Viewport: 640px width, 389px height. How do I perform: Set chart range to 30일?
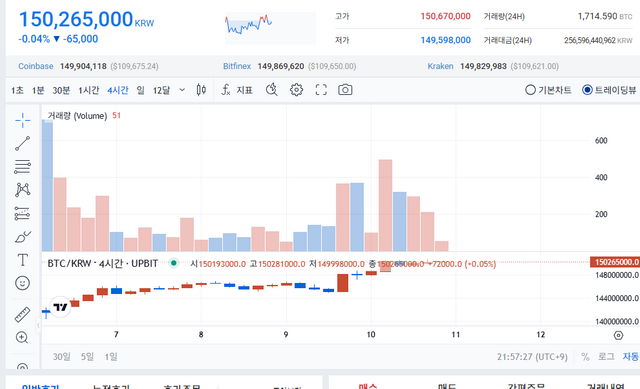pyautogui.click(x=62, y=357)
